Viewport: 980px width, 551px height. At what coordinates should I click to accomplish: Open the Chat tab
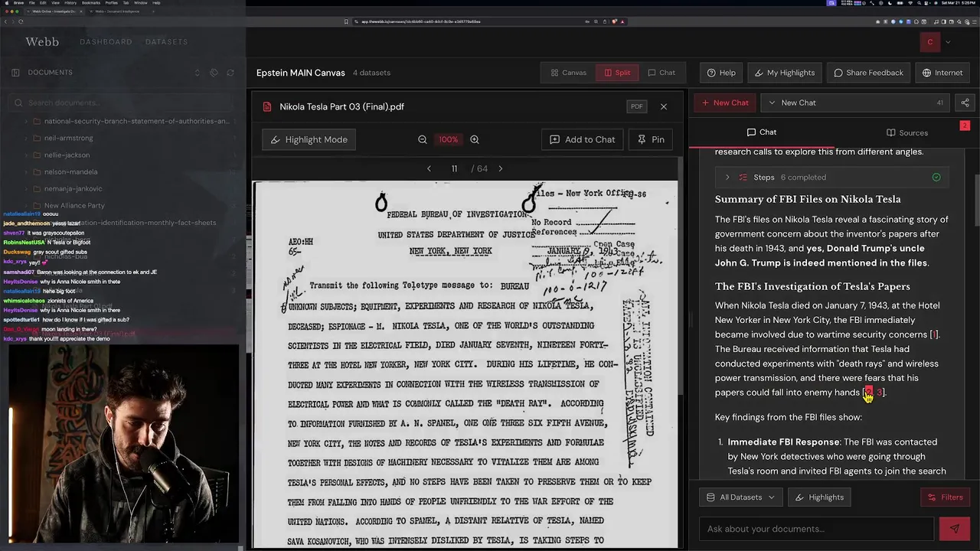761,132
